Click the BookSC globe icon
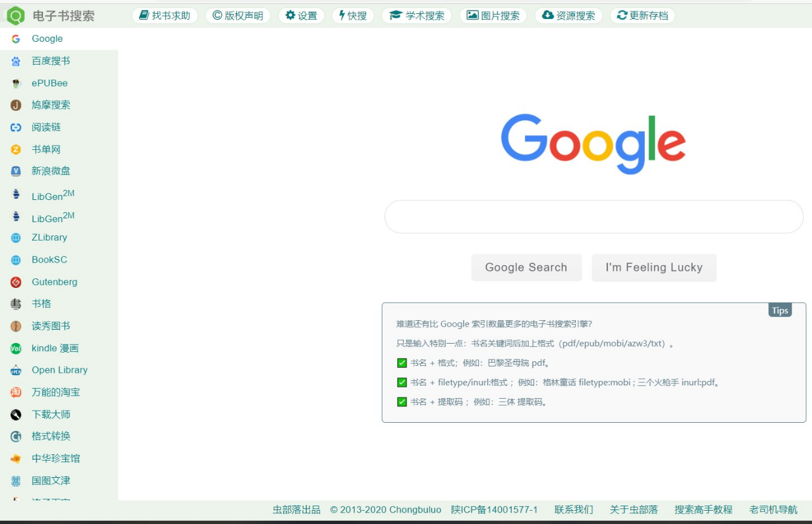This screenshot has height=524, width=812. point(16,259)
